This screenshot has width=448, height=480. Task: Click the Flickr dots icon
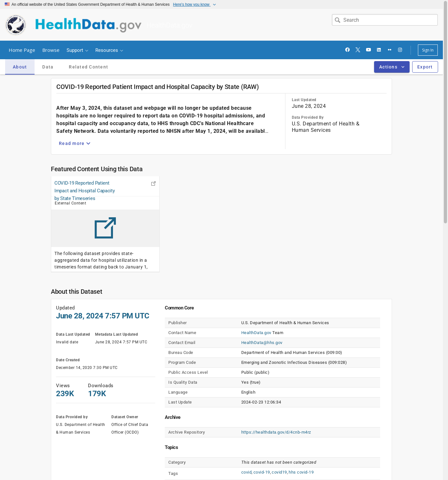pos(389,50)
